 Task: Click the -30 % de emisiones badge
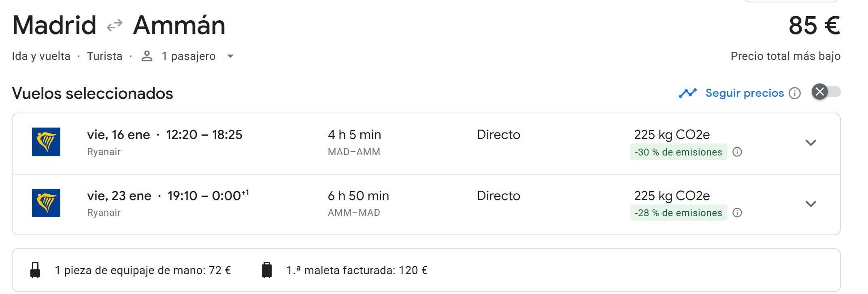(x=678, y=152)
